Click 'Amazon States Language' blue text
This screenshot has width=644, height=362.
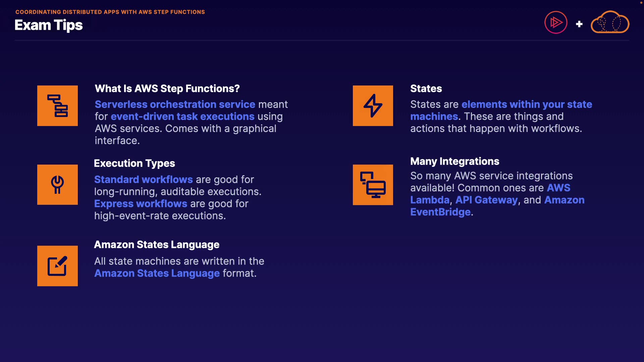click(157, 274)
